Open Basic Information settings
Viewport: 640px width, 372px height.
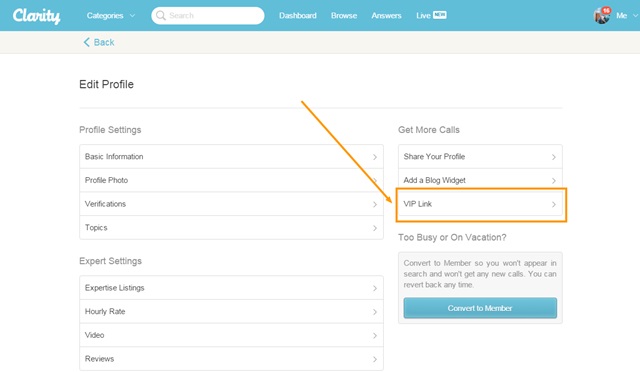(x=231, y=156)
